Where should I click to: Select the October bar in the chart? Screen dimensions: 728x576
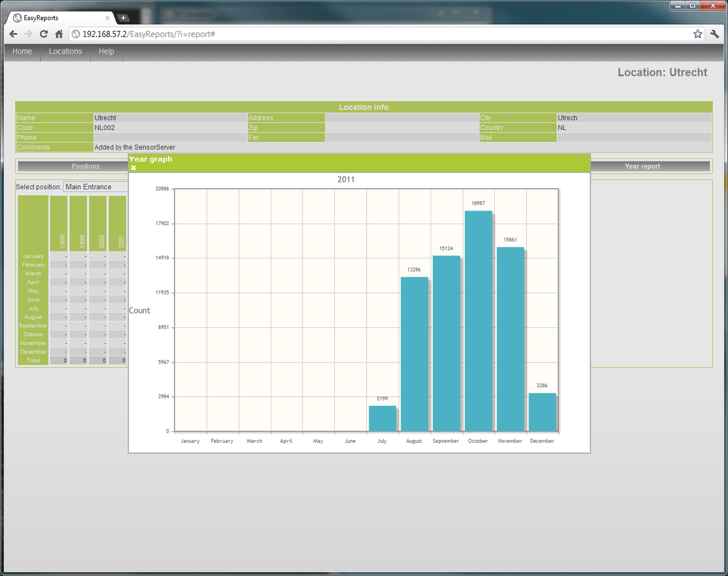pyautogui.click(x=478, y=319)
